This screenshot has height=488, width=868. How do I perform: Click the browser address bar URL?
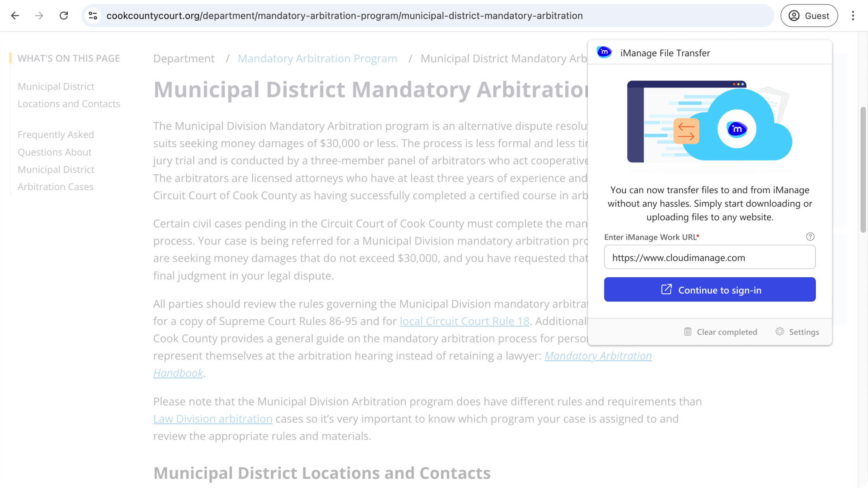click(344, 16)
